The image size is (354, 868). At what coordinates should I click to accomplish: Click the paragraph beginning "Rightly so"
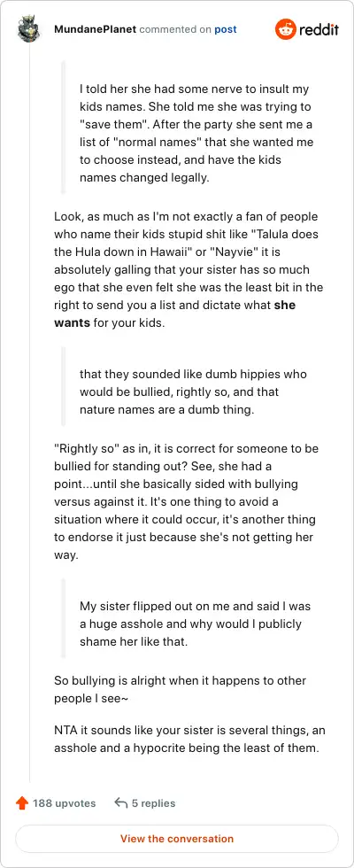pyautogui.click(x=187, y=501)
